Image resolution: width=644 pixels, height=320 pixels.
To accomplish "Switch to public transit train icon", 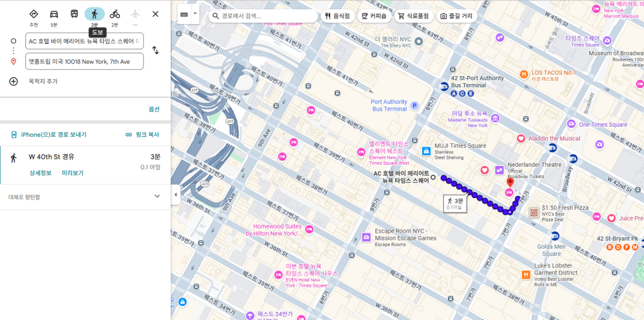I will [x=74, y=14].
